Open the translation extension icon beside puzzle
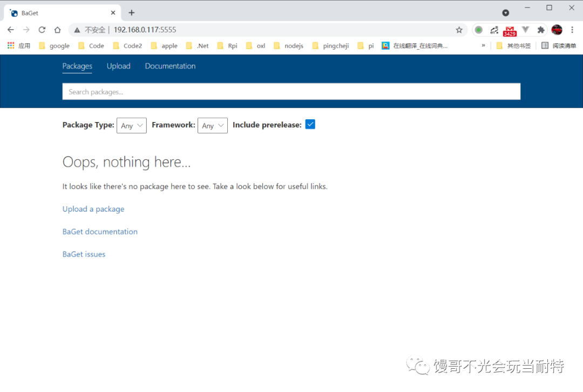This screenshot has width=583, height=392. (494, 30)
